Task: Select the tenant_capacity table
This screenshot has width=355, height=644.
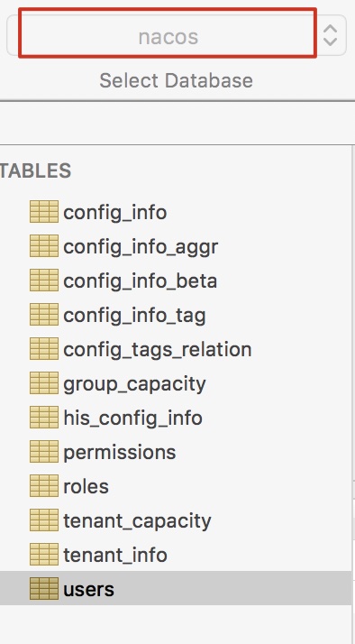Action: 176,520
